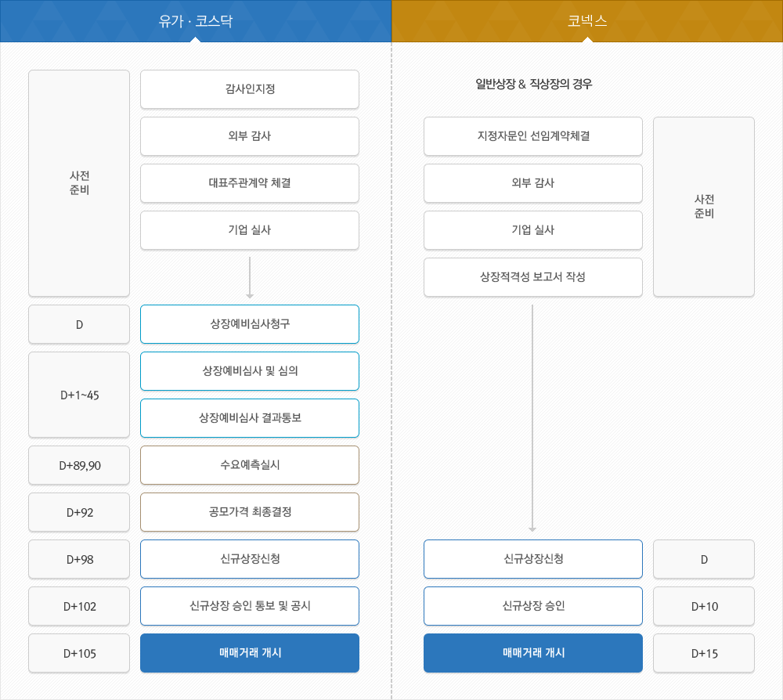Click 외부 감사 in the 코스닥 column
The height and width of the screenshot is (700, 783).
[x=250, y=136]
